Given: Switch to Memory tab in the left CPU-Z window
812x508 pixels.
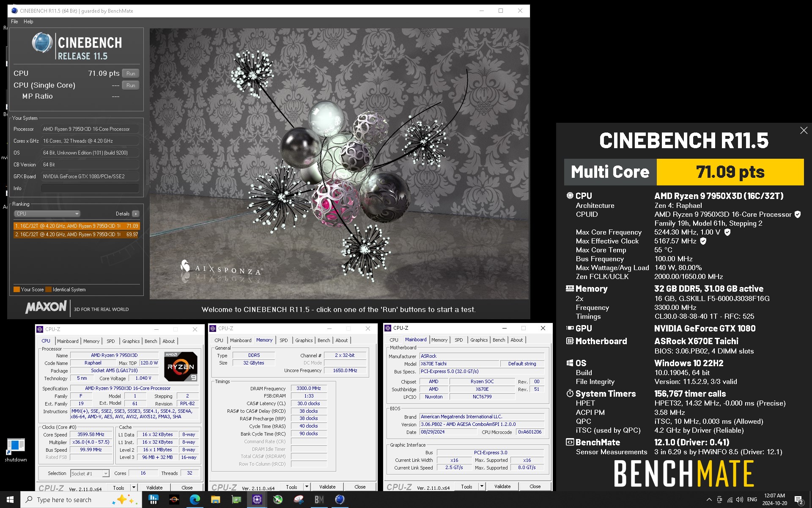Looking at the screenshot, I should (x=91, y=341).
